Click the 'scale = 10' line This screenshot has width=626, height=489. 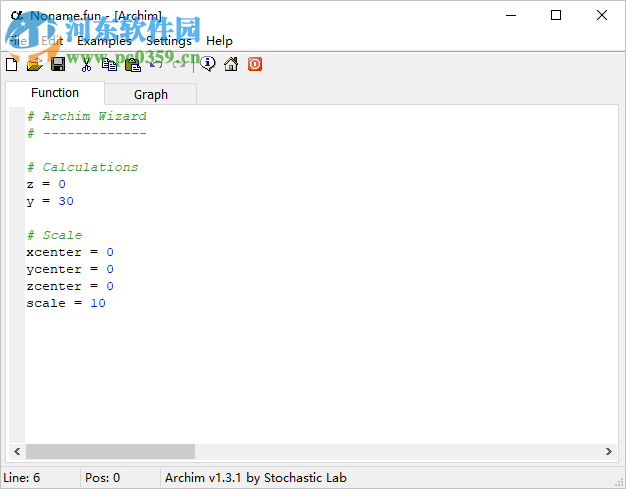pos(66,303)
